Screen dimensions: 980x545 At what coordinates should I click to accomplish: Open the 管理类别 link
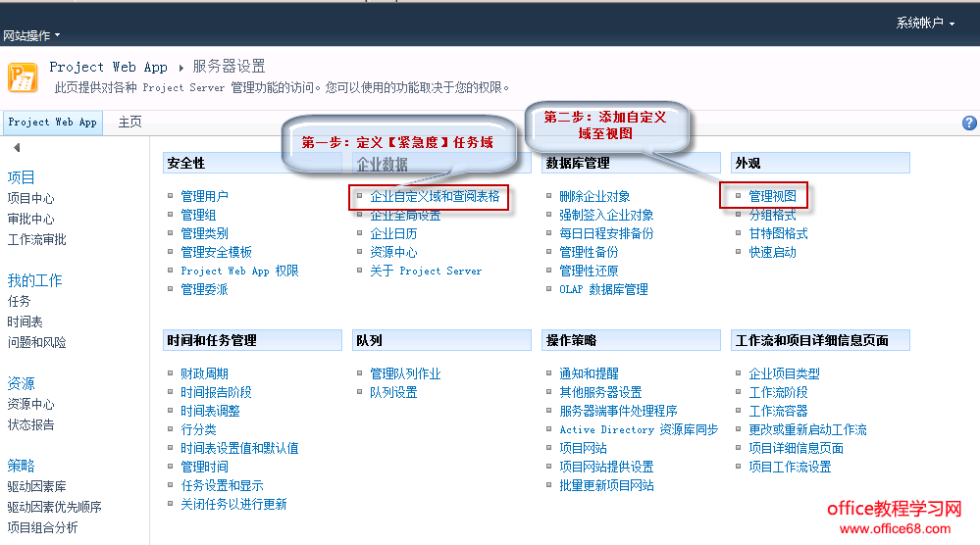pos(204,233)
